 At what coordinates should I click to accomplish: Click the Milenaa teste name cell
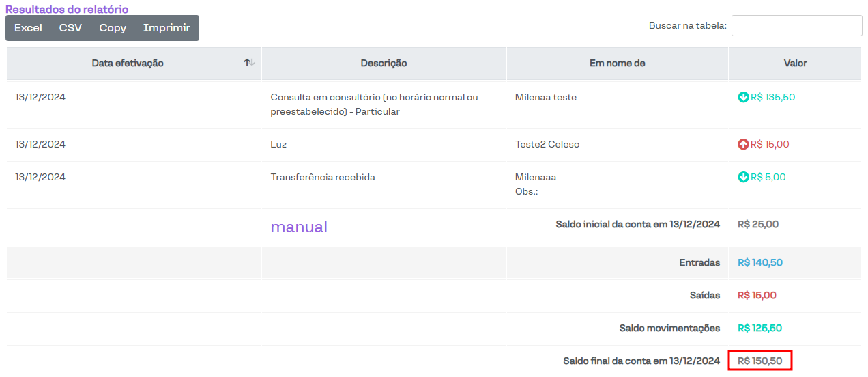click(545, 98)
